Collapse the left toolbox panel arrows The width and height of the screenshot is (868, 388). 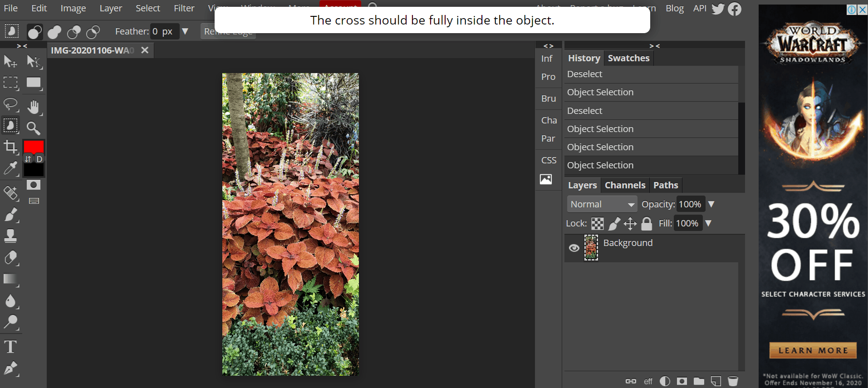22,46
